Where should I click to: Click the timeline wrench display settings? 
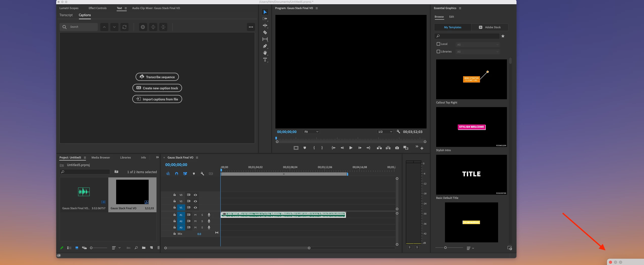click(202, 174)
